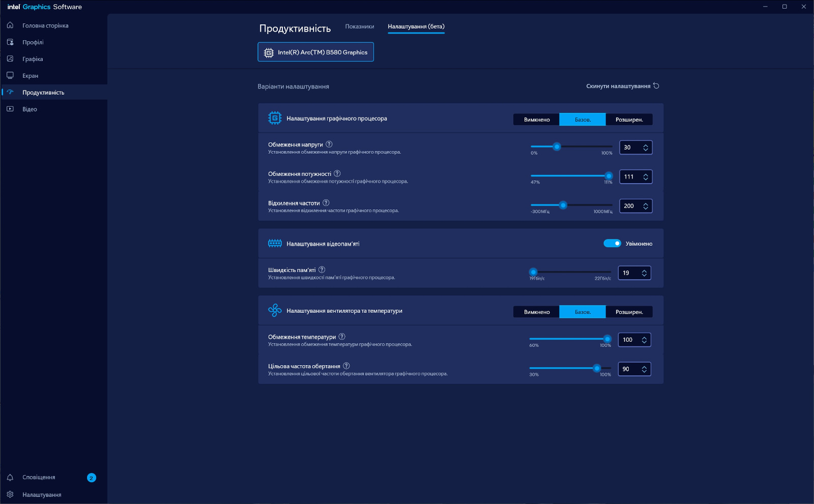
Task: Click the notification count badge
Action: tap(92, 478)
